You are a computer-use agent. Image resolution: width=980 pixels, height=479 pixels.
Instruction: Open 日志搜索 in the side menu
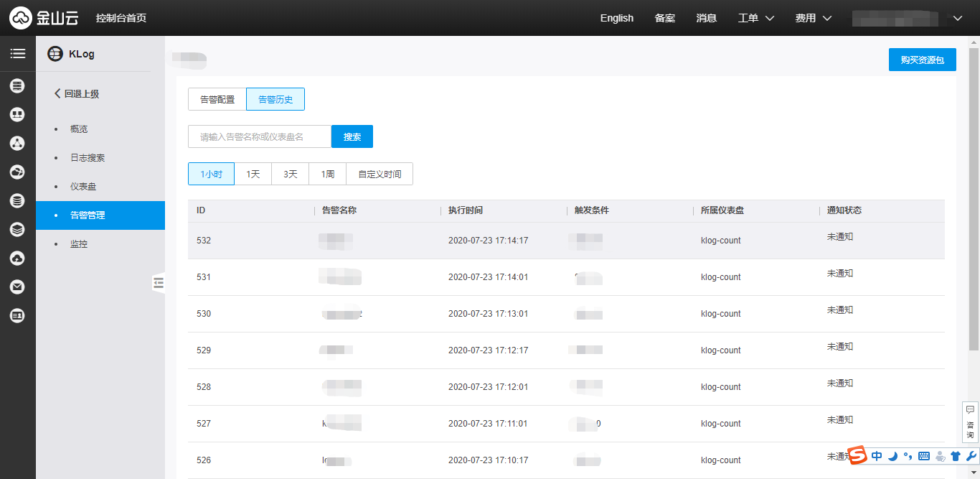[x=88, y=158]
